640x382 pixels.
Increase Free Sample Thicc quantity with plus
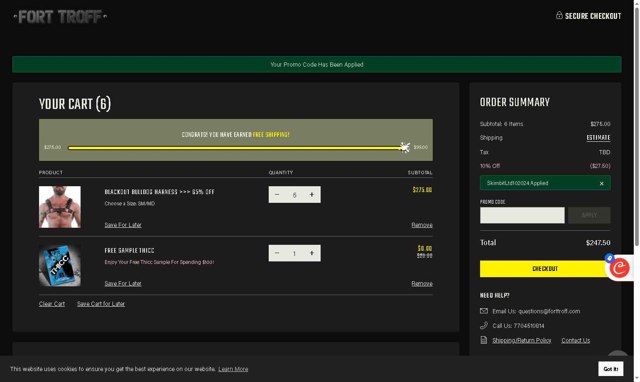click(x=312, y=253)
